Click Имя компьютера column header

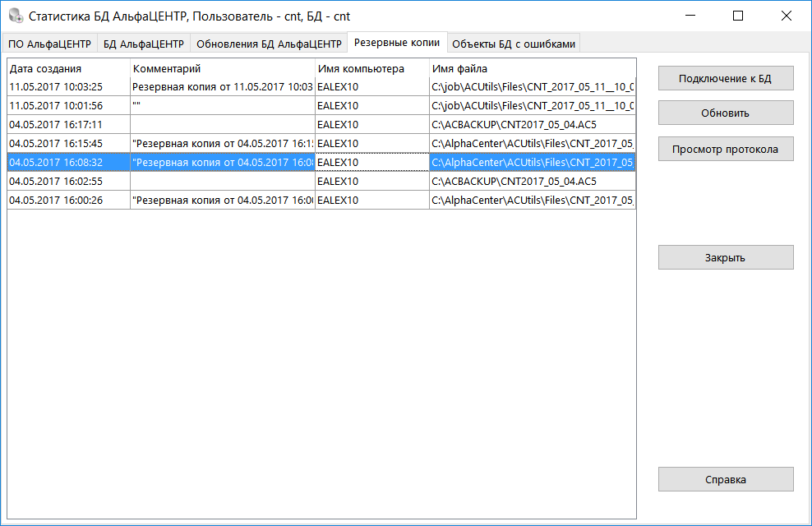372,68
